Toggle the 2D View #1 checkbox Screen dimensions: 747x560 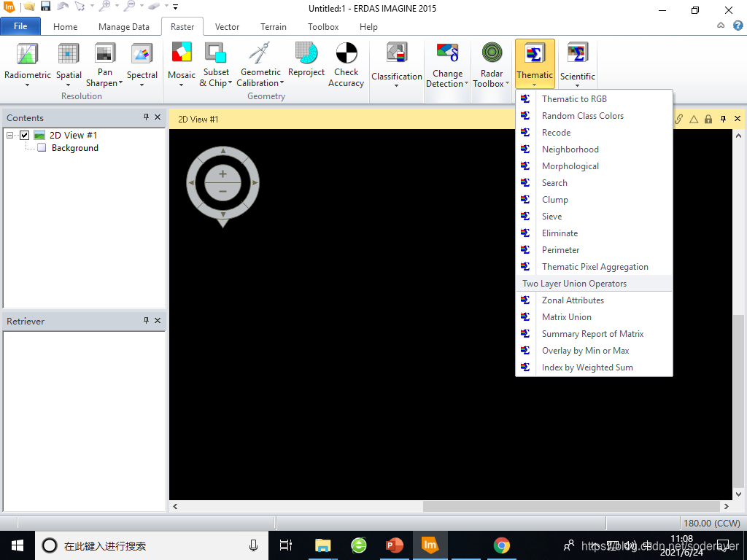click(24, 135)
